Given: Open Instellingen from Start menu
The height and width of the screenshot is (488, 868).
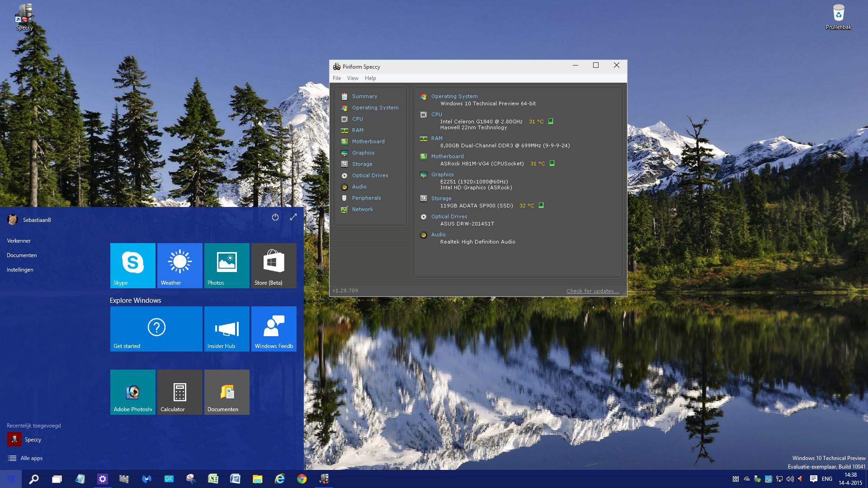Looking at the screenshot, I should (x=20, y=270).
